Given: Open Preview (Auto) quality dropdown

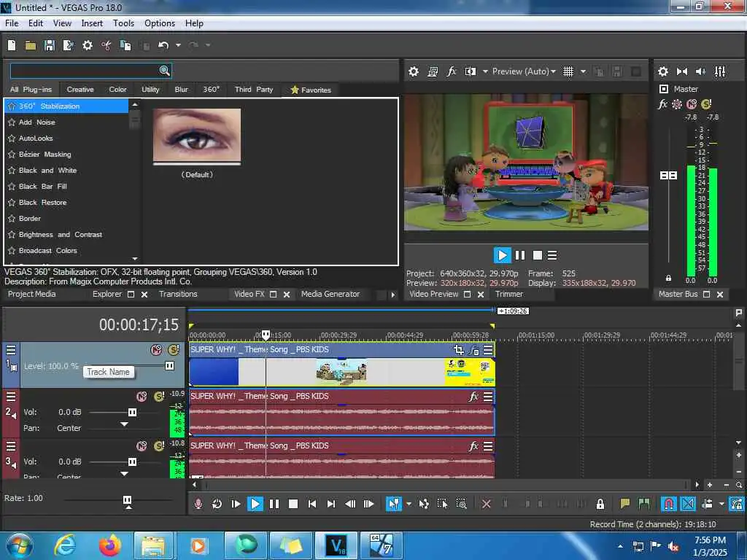Looking at the screenshot, I should [x=524, y=71].
